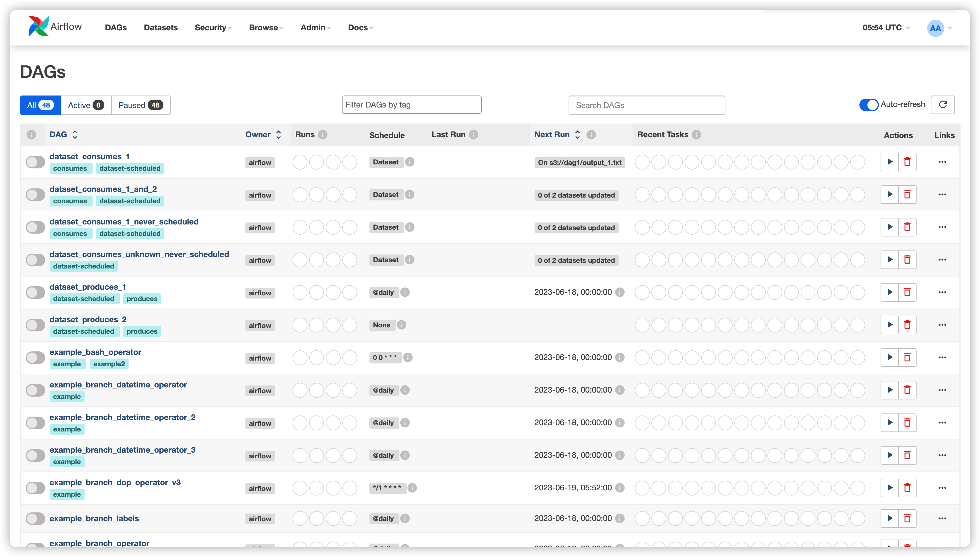Unpause the example_bash_operator DAG
This screenshot has height=557, width=980.
pyautogui.click(x=35, y=358)
